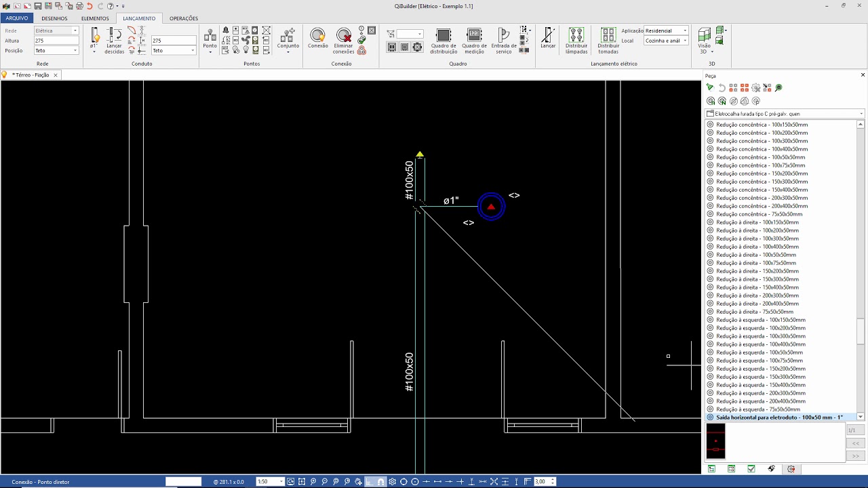The height and width of the screenshot is (488, 868).
Task: Toggle the crossed-box icon in Conexão group
Action: (372, 30)
